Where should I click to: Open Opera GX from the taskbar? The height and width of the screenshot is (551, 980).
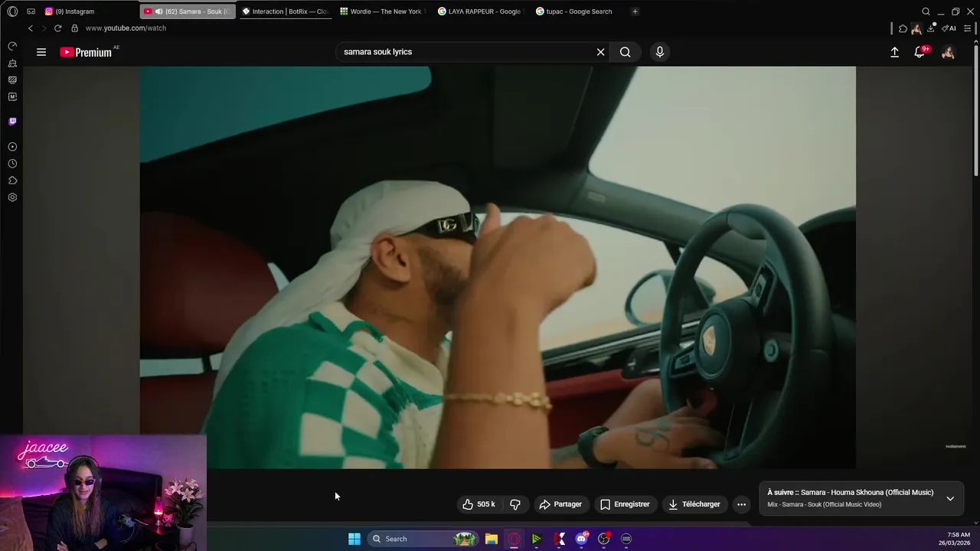514,539
